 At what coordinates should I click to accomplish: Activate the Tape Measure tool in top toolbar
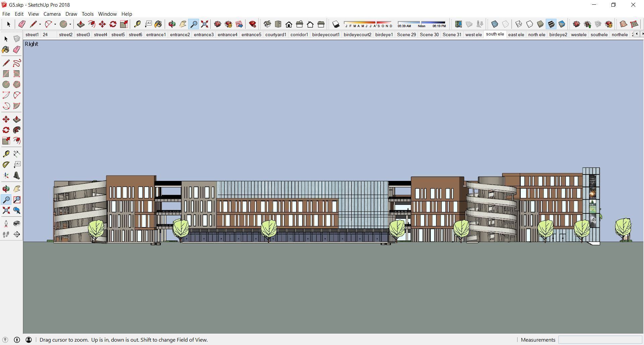click(137, 24)
